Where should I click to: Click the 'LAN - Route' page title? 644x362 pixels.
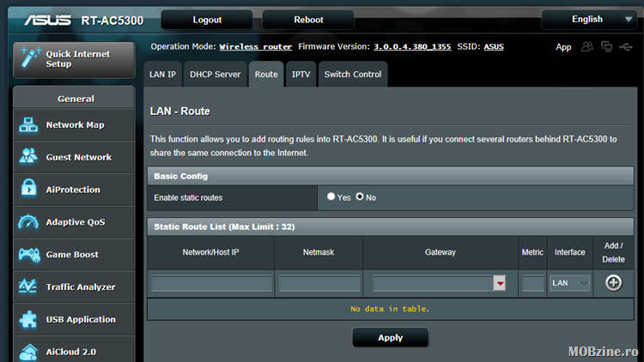(x=180, y=112)
